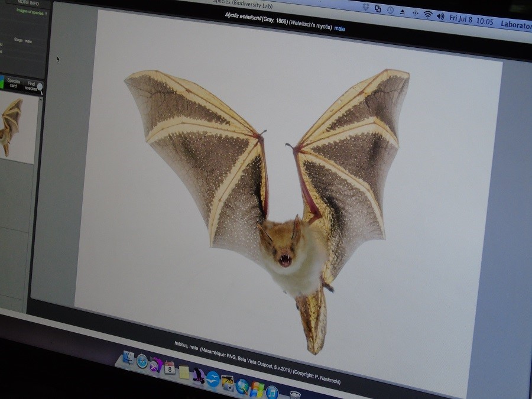This screenshot has height=399, width=532.
Task: Click the blue 'male' link in title
Action: pos(339,29)
